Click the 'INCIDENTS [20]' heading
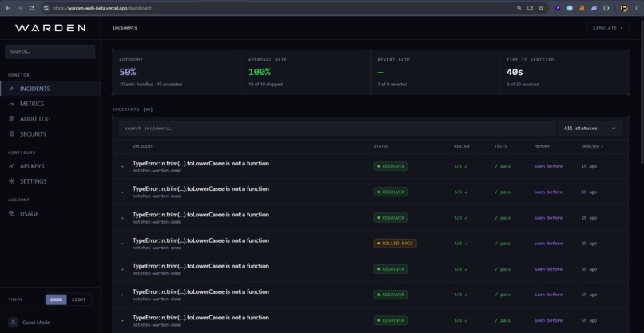 133,109
